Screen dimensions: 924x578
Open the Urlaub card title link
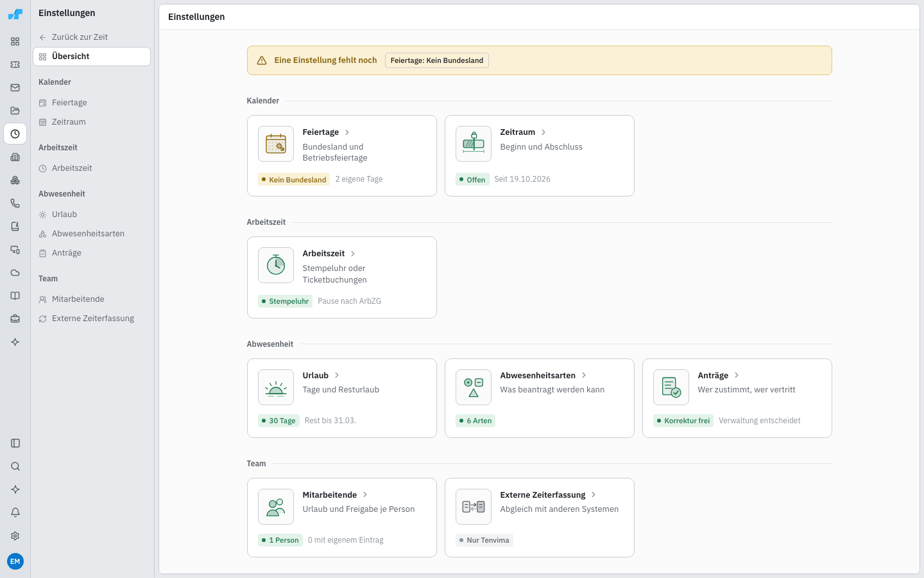(316, 376)
